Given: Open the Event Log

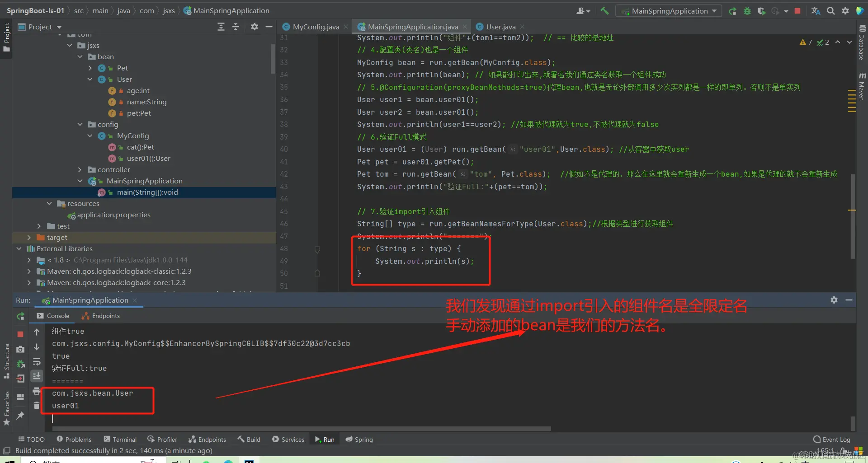Looking at the screenshot, I should tap(832, 439).
